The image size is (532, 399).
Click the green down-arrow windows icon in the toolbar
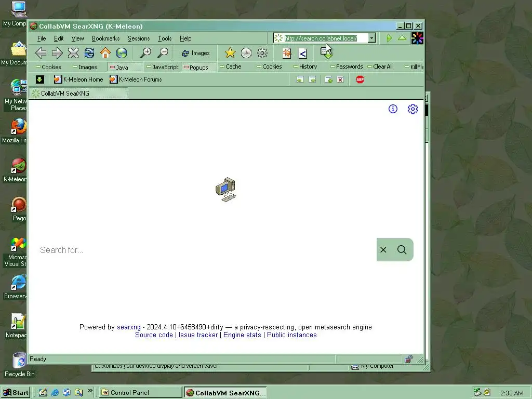pos(326,53)
